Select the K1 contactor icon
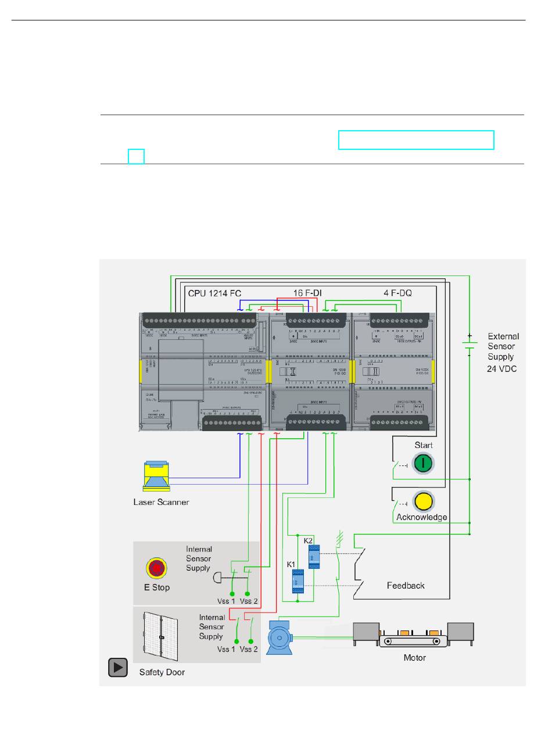This screenshot has width=552, height=756. 297,581
